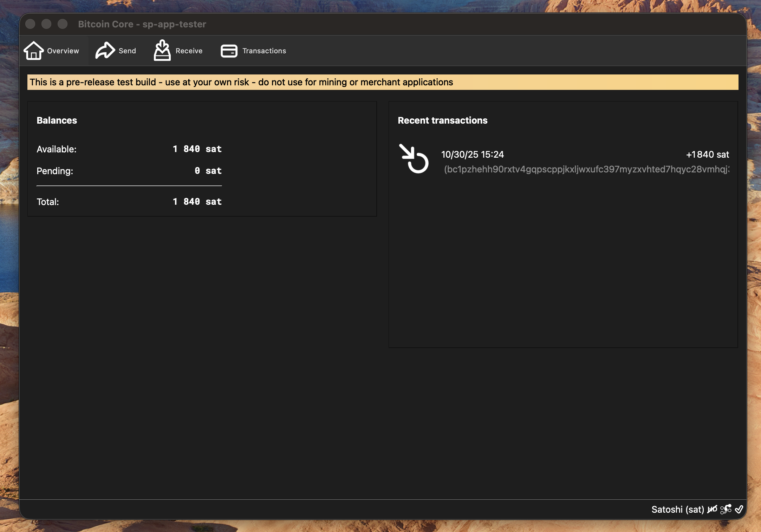Viewport: 761px width, 532px height.
Task: Click the Total balance value
Action: point(197,202)
